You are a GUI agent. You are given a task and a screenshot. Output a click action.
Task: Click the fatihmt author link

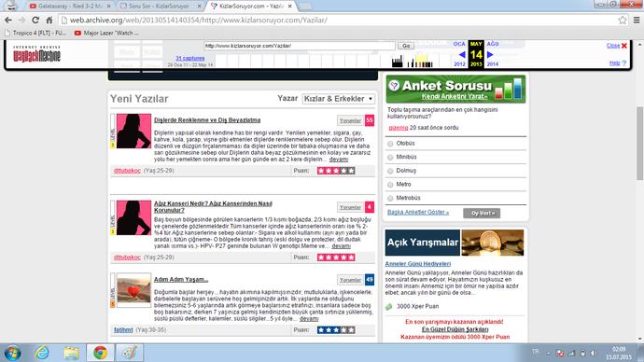[123, 330]
